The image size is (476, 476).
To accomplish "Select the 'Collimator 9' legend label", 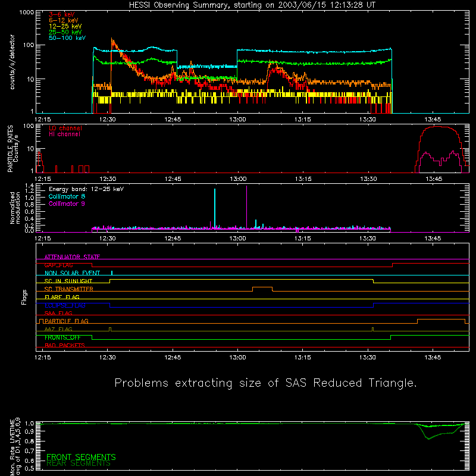I will [x=67, y=203].
